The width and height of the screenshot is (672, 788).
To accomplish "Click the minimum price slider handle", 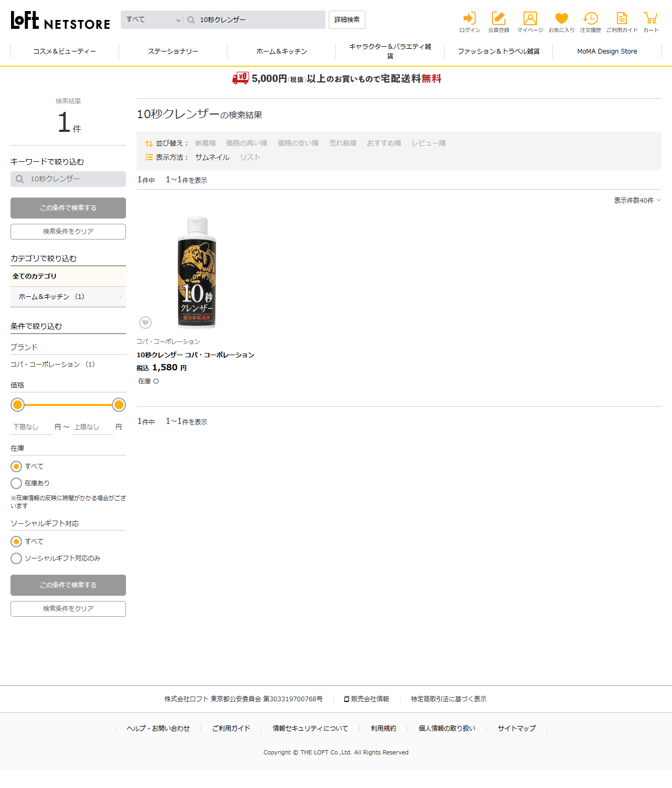I will click(18, 405).
